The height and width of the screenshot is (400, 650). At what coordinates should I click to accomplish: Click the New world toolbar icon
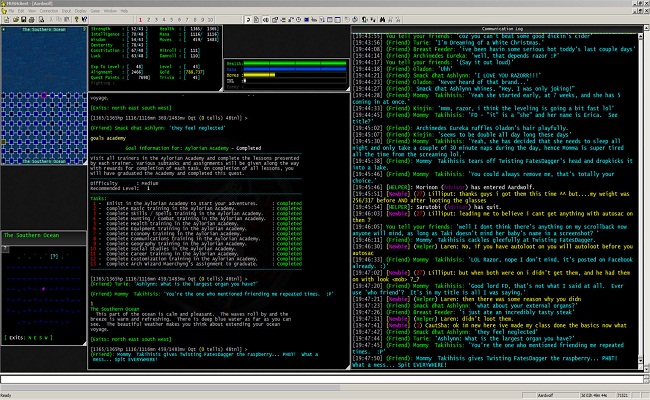click(x=8, y=19)
